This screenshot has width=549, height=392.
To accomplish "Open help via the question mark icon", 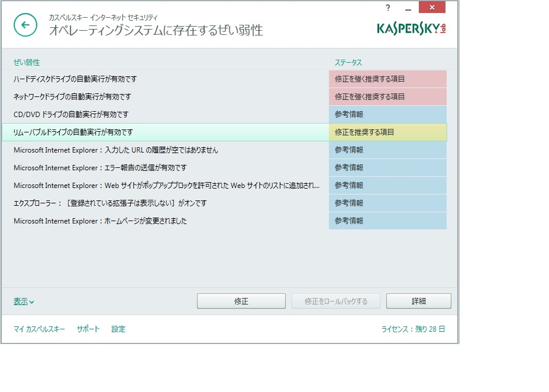I will coord(387,8).
